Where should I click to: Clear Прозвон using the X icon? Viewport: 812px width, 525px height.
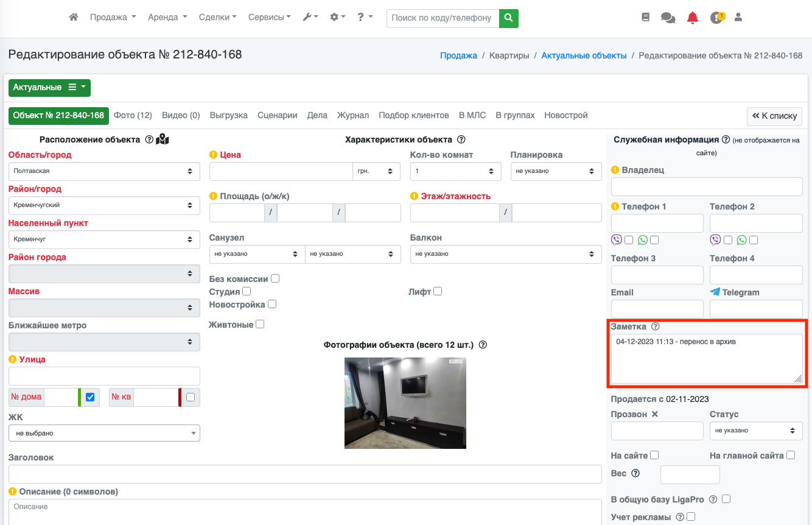pyautogui.click(x=655, y=414)
